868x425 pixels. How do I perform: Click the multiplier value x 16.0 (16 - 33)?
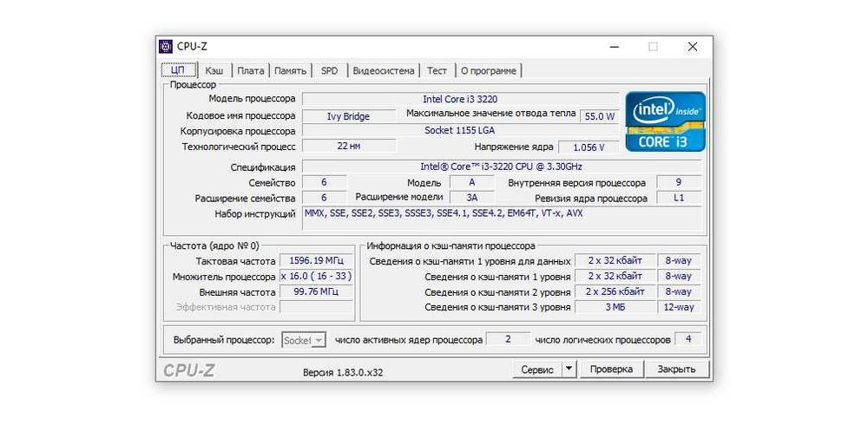click(x=316, y=276)
